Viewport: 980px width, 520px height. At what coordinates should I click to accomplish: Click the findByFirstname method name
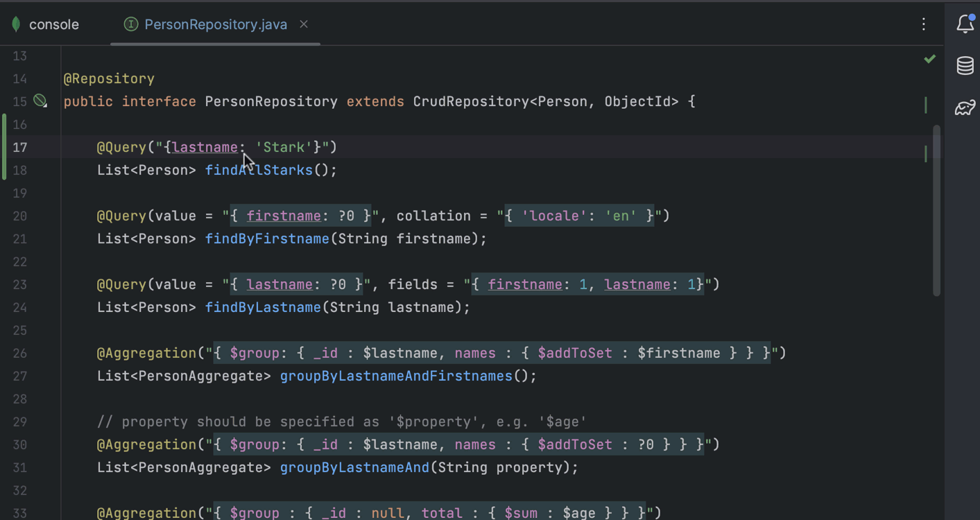click(x=267, y=239)
